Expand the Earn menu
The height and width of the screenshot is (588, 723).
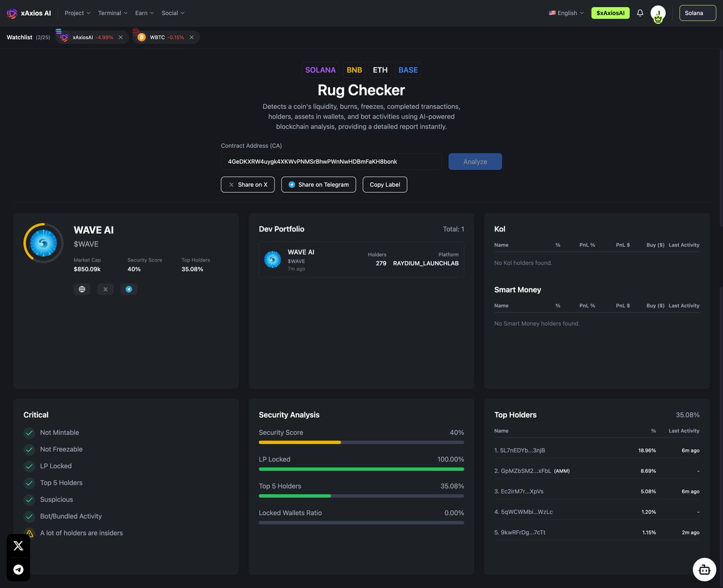pyautogui.click(x=145, y=13)
